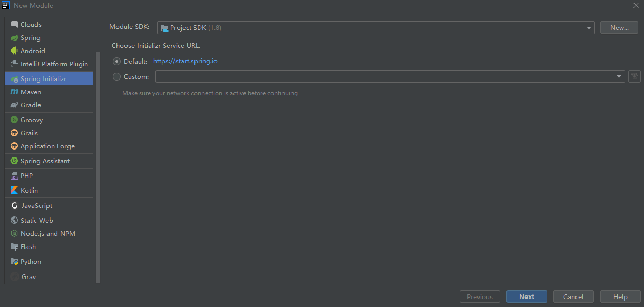
Task: Open the Module SDK dropdown
Action: 376,28
